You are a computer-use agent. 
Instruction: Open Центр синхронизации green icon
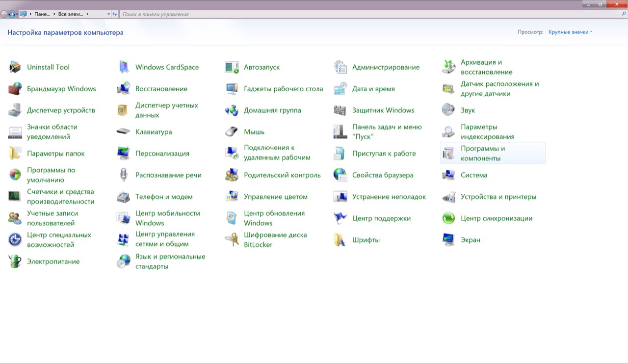click(x=448, y=218)
